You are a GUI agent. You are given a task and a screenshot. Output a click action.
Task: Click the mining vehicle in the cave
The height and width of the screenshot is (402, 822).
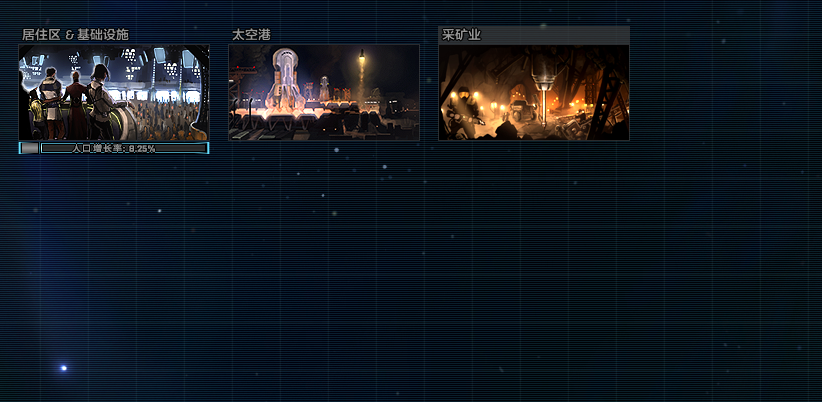[x=522, y=111]
